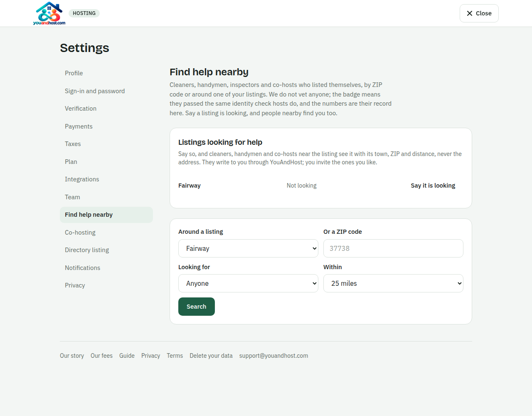Screen dimensions: 532x416
Task: Select Taxes in the sidebar
Action: pyautogui.click(x=106, y=144)
